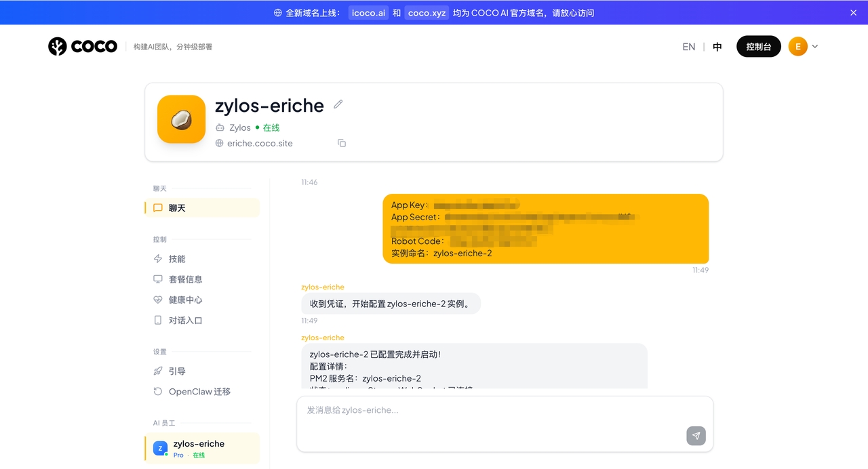Click the AI 员工 section header
This screenshot has height=469, width=868.
164,423
